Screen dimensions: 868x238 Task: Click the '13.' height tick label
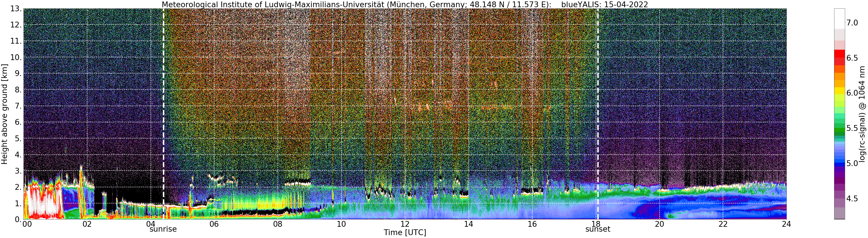pos(16,9)
